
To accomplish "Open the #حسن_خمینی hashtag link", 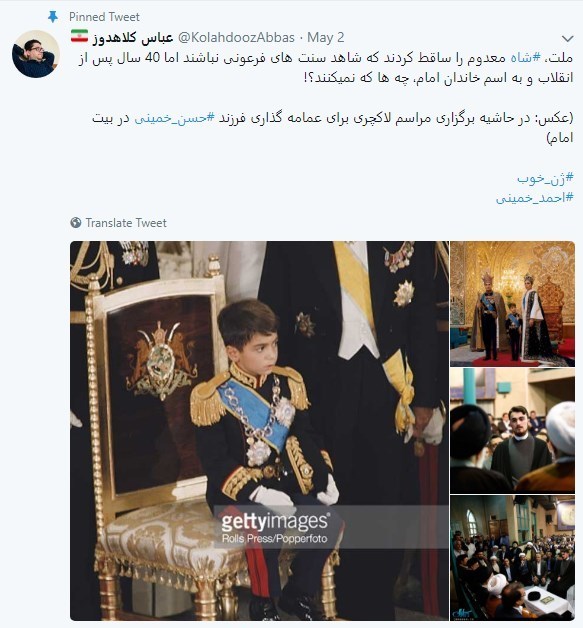I will point(174,119).
